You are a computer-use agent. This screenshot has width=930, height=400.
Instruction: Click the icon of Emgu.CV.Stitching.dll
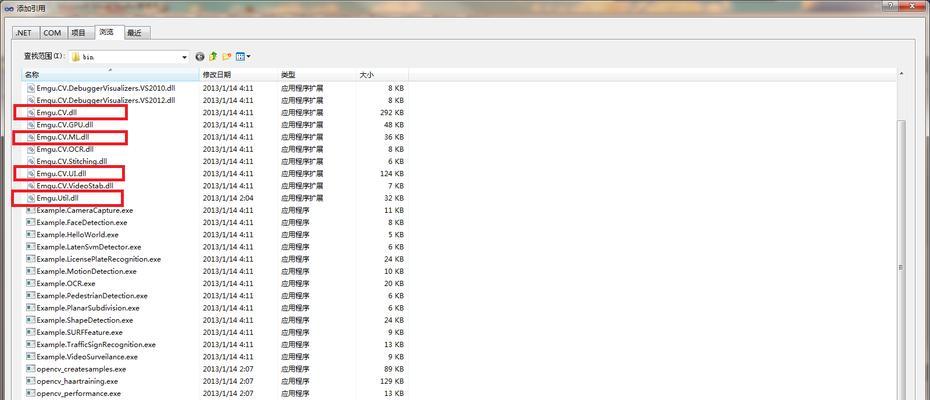point(31,161)
